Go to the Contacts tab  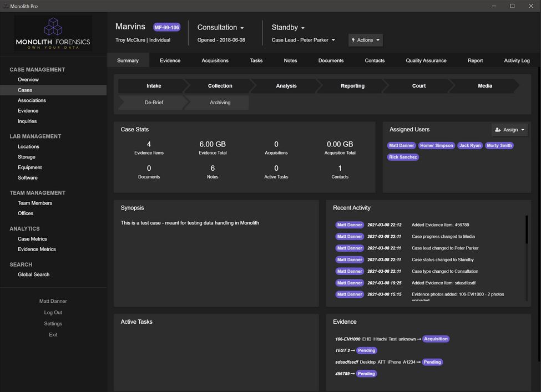[375, 60]
